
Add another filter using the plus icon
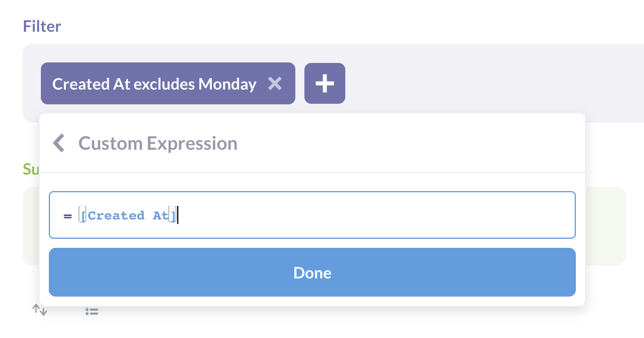click(324, 83)
